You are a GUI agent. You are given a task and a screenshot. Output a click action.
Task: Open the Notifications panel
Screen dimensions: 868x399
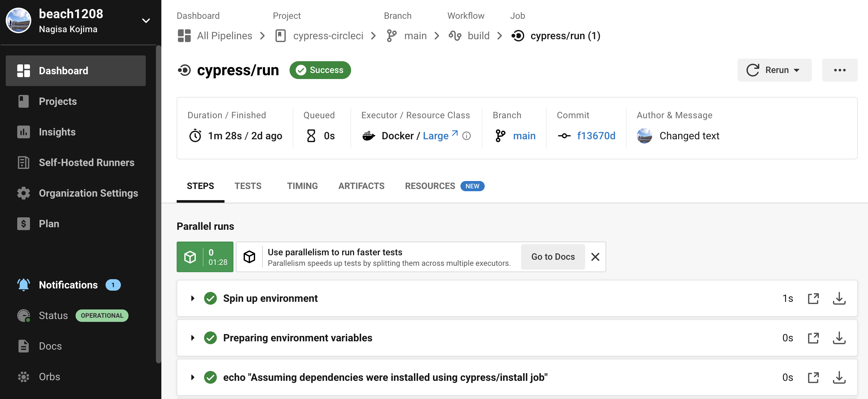point(68,285)
